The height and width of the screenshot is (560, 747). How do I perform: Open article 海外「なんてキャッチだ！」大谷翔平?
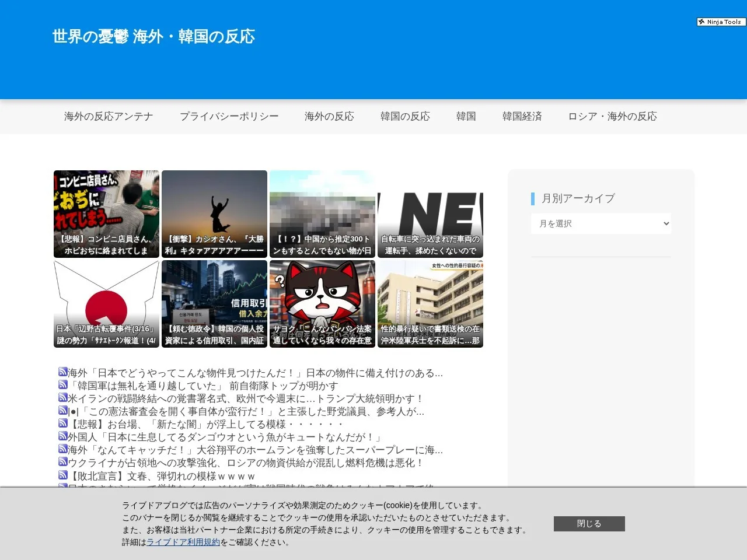click(256, 450)
